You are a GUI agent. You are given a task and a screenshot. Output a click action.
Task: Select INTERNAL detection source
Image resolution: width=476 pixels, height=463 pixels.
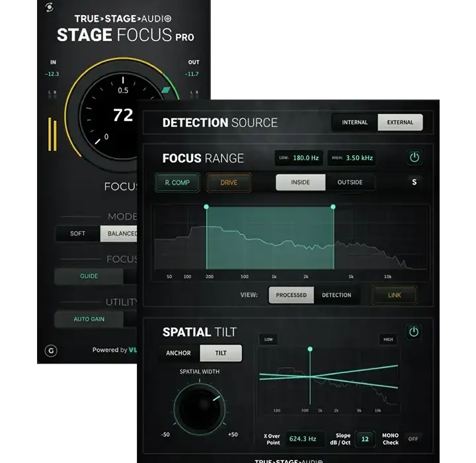click(354, 122)
